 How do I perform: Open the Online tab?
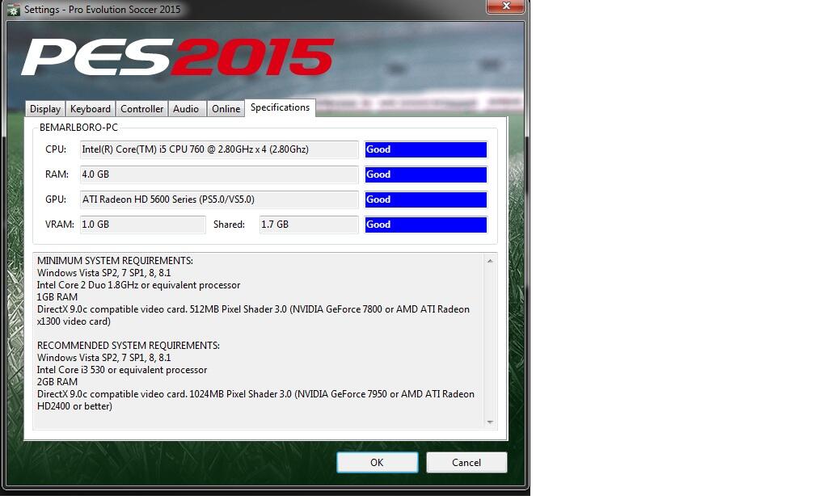click(x=226, y=108)
